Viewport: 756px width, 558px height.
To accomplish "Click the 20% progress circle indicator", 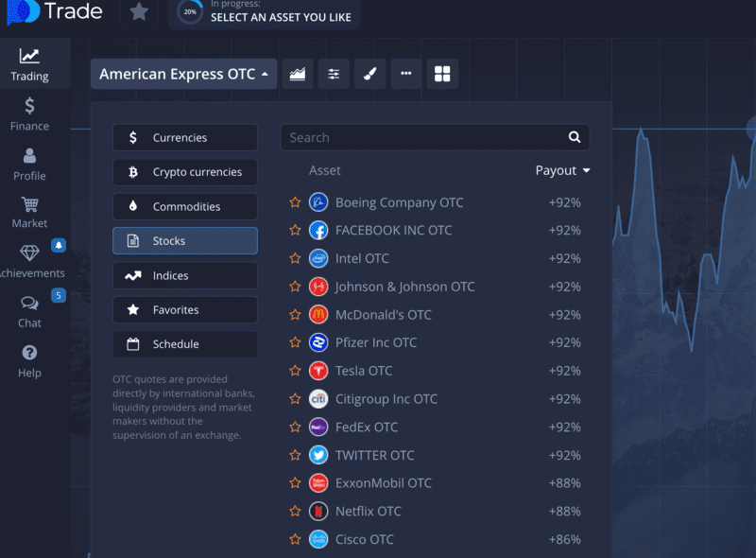I will coord(187,13).
